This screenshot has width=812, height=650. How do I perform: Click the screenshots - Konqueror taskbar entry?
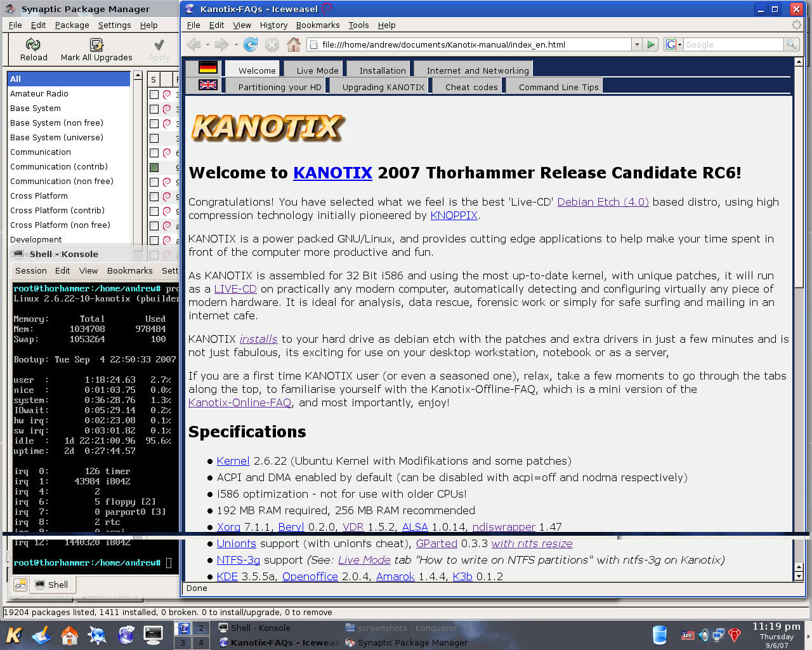point(402,628)
